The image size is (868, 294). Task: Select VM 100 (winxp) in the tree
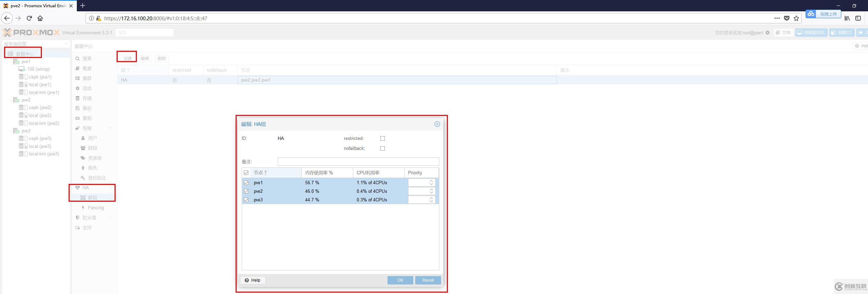[38, 69]
